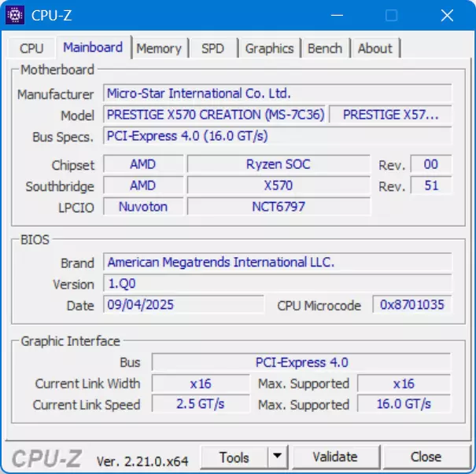Viewport: 476px width, 474px height.
Task: Click the PRESTIGE X570 CREATION (MS-7C36) model field
Action: [x=214, y=115]
